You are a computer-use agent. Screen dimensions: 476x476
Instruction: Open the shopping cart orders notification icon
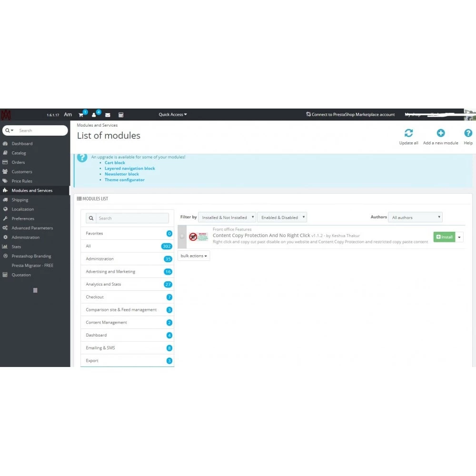81,115
